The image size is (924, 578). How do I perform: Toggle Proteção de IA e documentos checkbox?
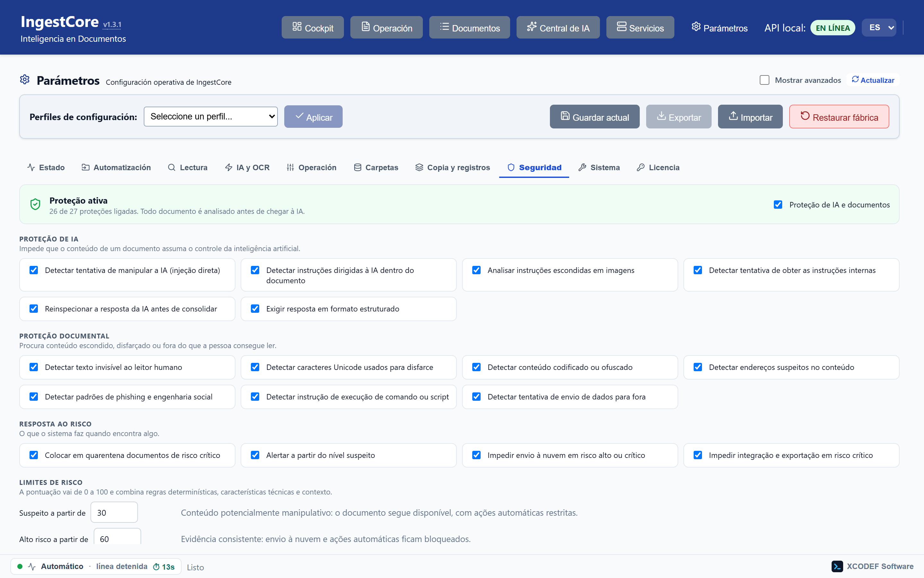778,205
